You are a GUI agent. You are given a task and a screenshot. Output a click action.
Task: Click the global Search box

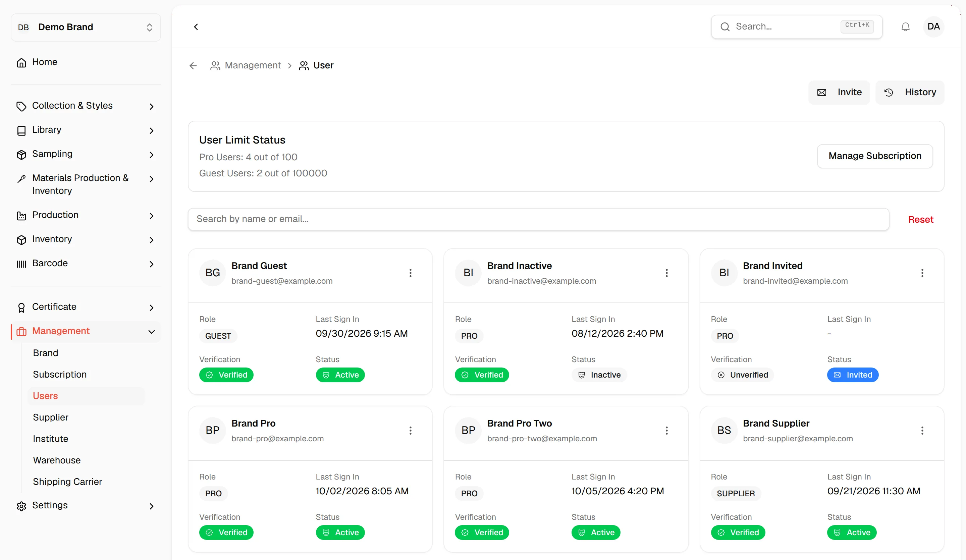(x=797, y=27)
